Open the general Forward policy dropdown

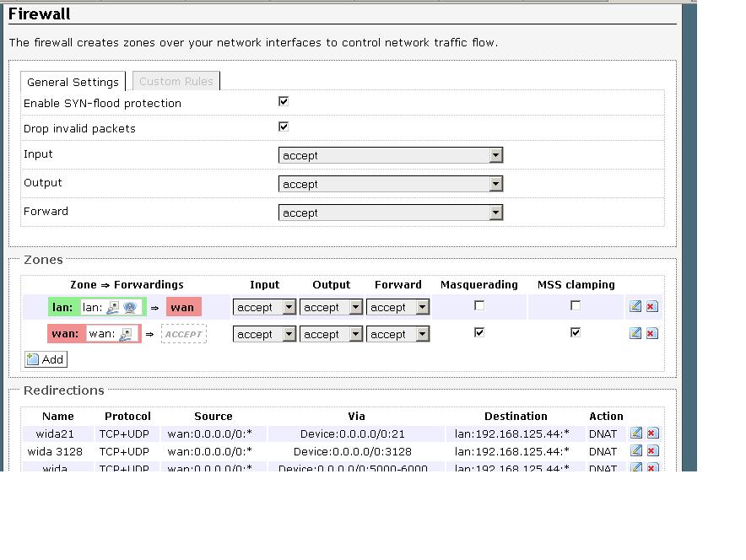click(391, 213)
